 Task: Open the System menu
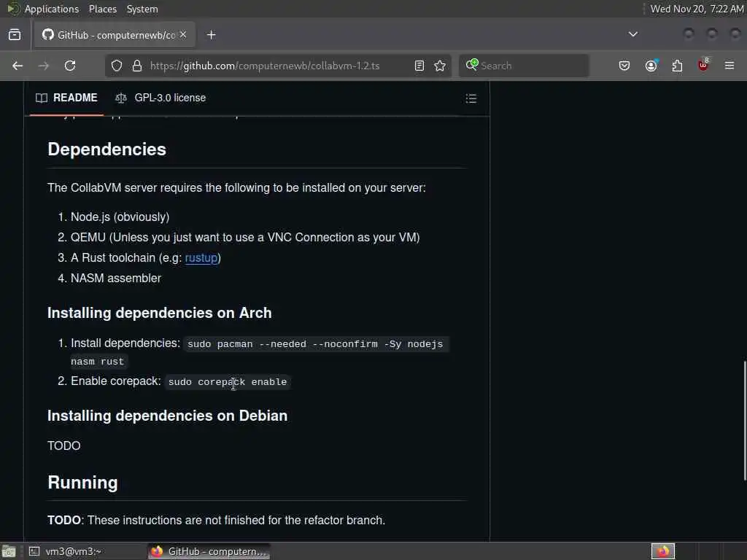142,9
